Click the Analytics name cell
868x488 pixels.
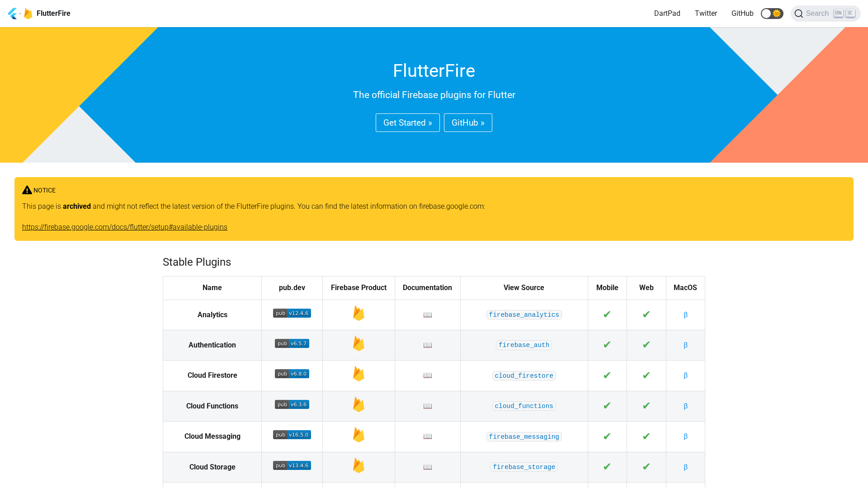pos(212,315)
